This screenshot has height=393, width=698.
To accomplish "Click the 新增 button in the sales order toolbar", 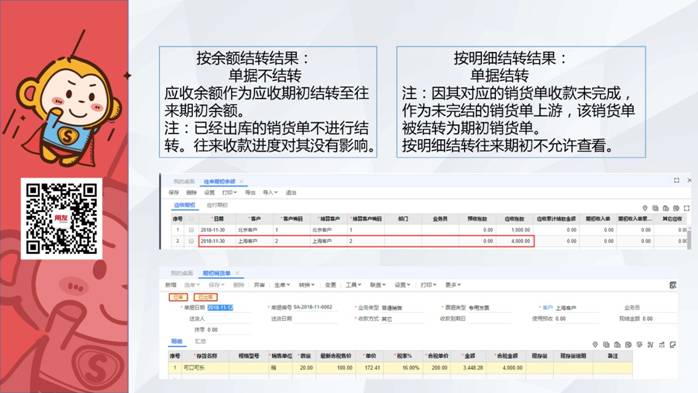I will point(171,285).
